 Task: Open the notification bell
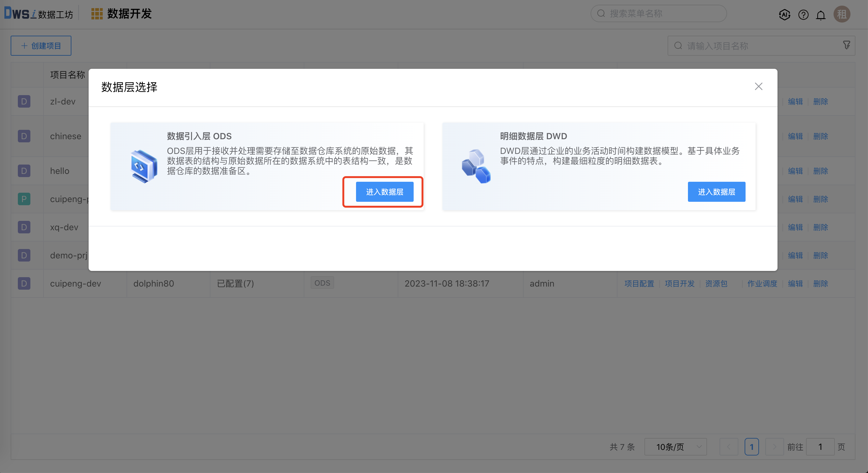click(820, 15)
